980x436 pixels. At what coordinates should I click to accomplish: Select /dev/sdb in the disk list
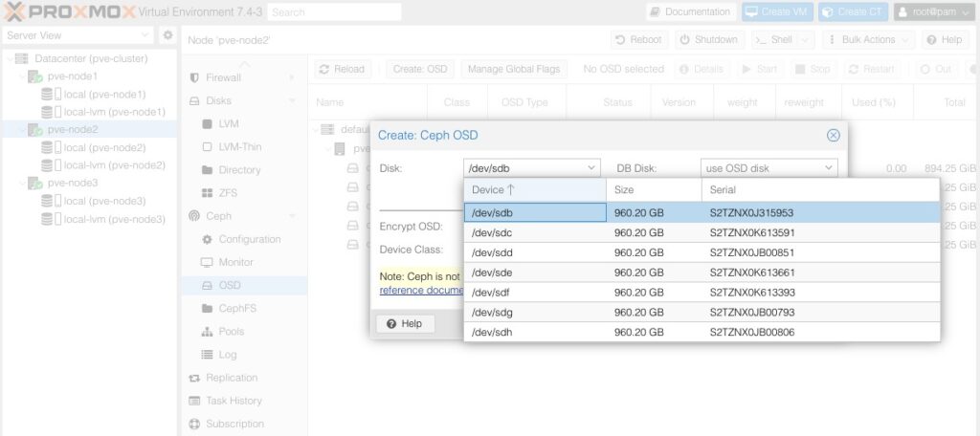click(x=702, y=212)
